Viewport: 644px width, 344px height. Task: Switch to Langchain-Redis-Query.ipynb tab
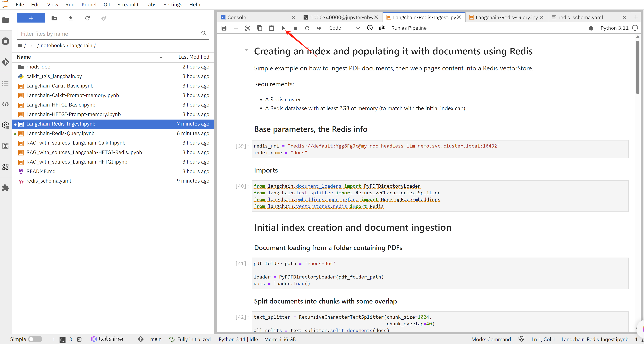click(506, 17)
